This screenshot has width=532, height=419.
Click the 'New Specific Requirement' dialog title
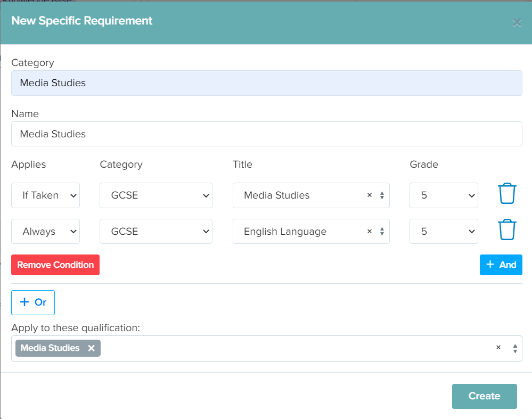[82, 21]
